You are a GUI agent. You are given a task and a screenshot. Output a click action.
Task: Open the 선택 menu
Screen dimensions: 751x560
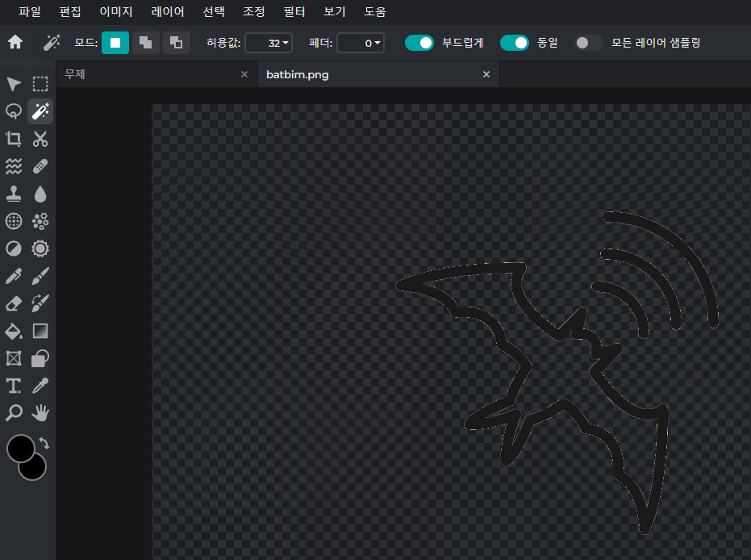(x=214, y=11)
